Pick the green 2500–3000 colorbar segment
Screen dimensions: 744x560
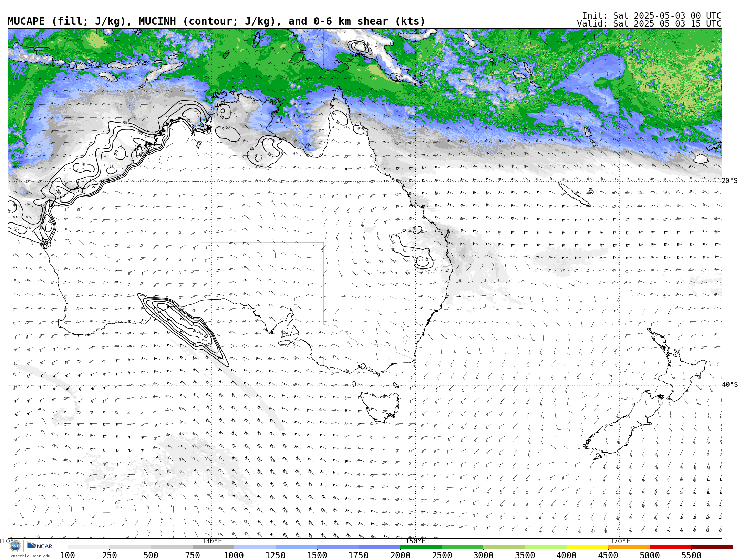tap(462, 547)
